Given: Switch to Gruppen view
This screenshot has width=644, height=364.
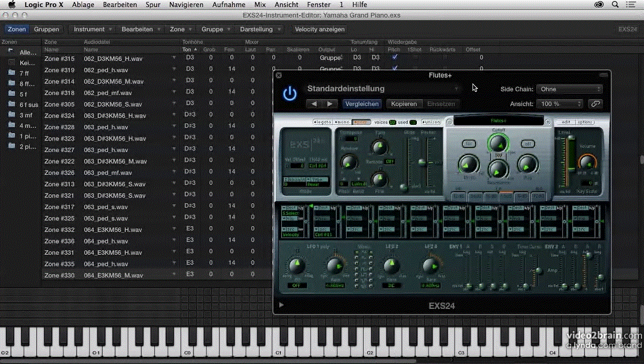Looking at the screenshot, I should (47, 29).
